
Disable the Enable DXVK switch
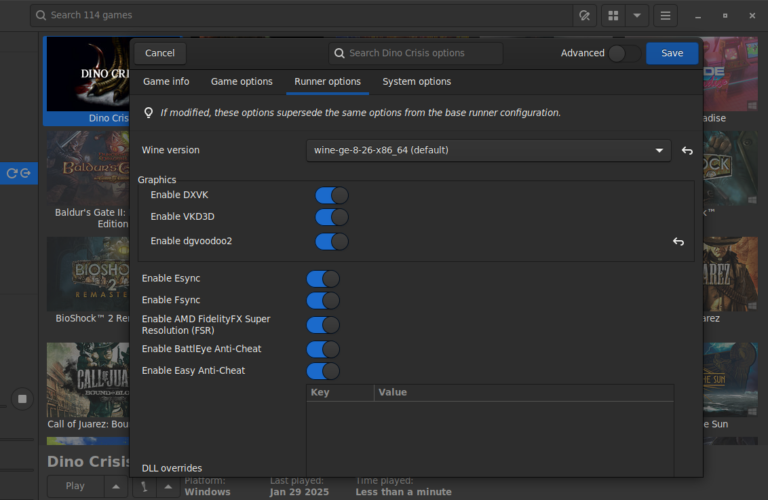331,195
